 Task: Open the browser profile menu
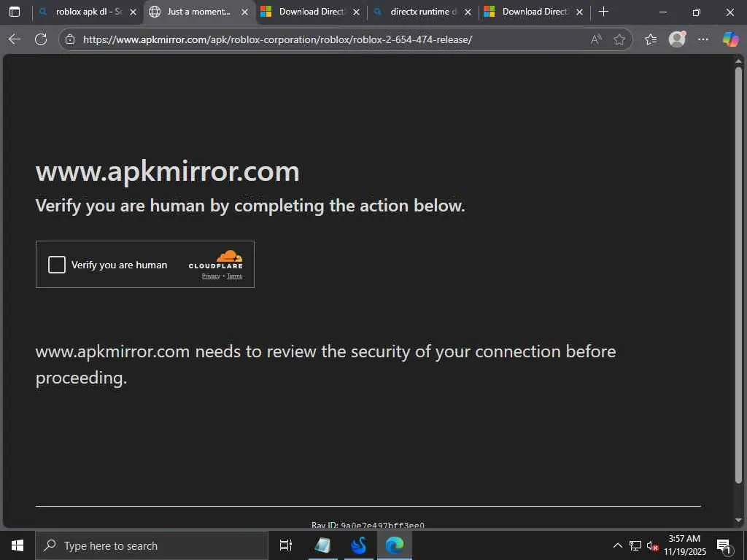pyautogui.click(x=677, y=39)
